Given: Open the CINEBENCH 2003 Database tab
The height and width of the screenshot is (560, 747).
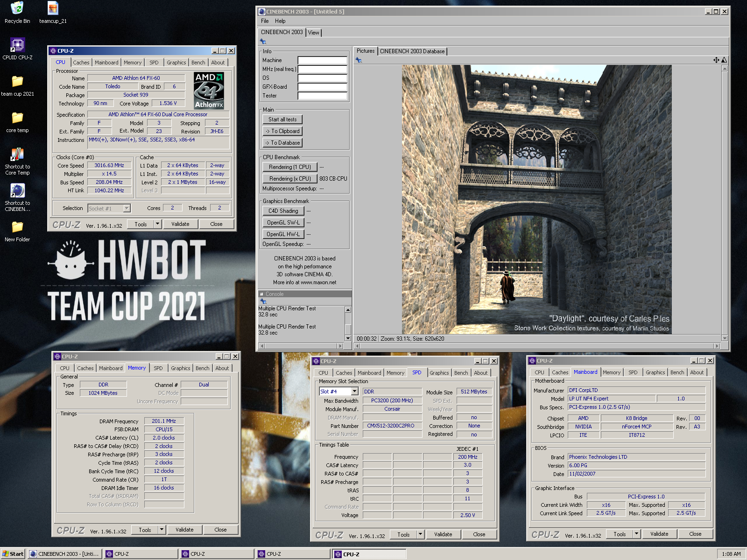Looking at the screenshot, I should tap(412, 51).
